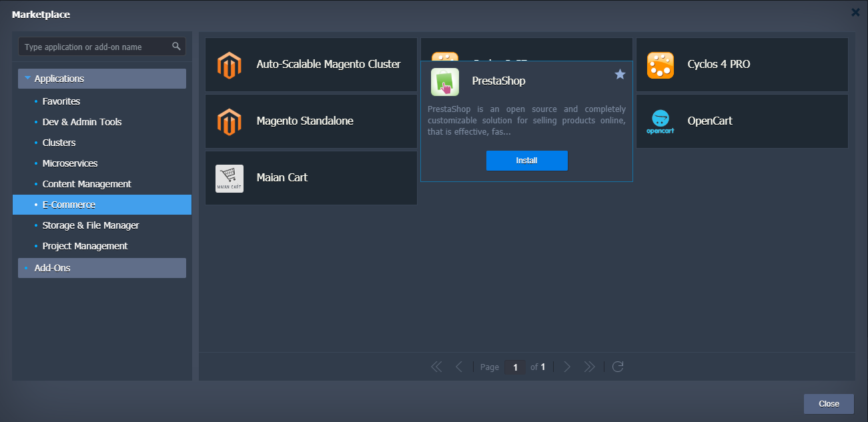
Task: Select Dev & Admin Tools category
Action: tap(81, 122)
